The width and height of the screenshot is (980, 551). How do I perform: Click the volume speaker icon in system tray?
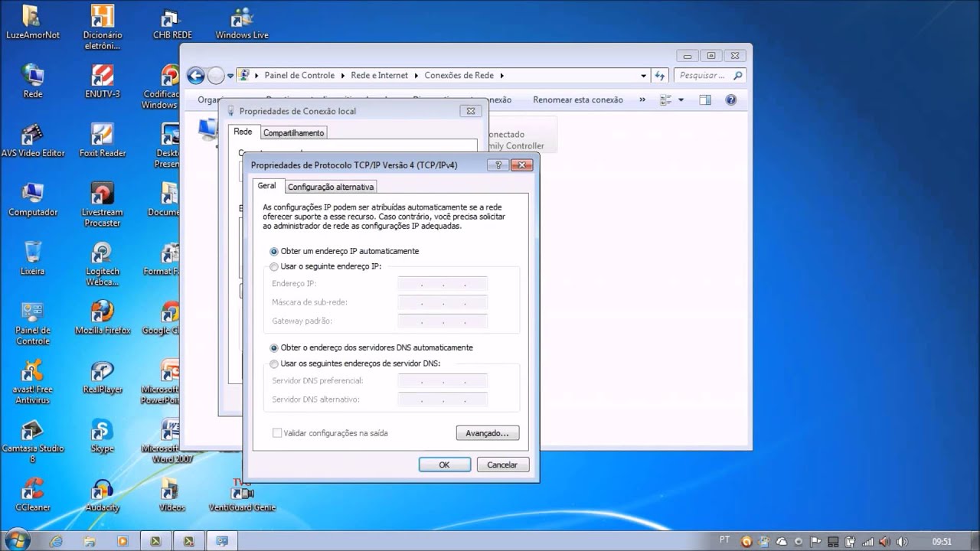(903, 541)
